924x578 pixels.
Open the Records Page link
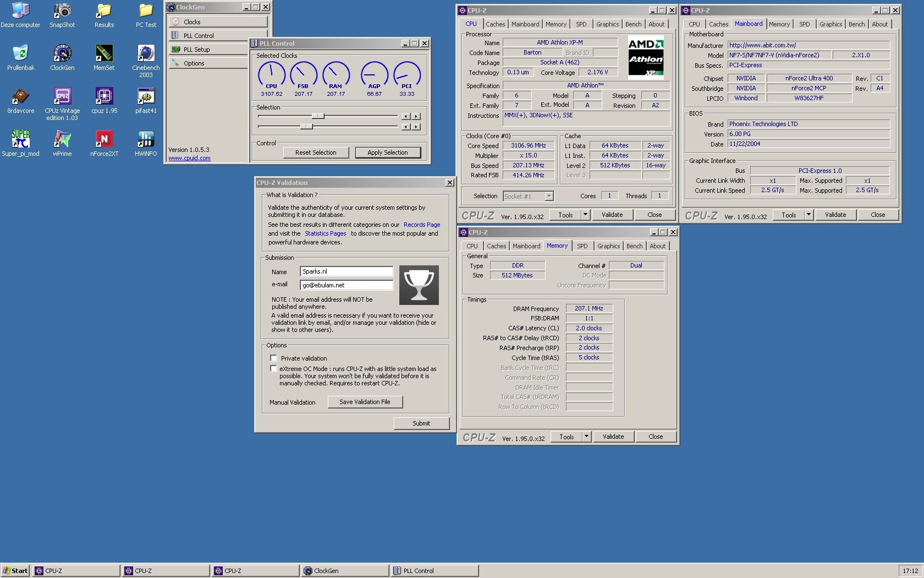(422, 225)
